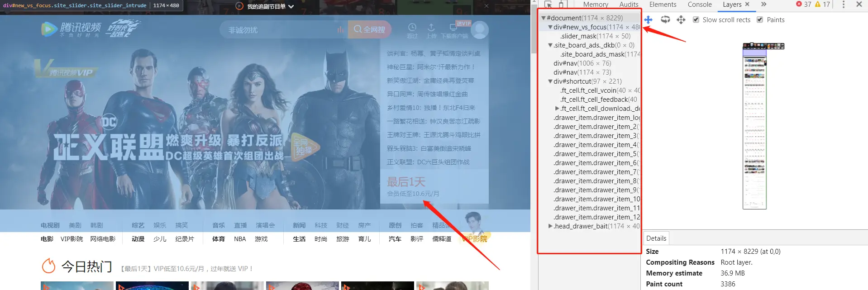Switch to the Memory tab

click(x=596, y=4)
